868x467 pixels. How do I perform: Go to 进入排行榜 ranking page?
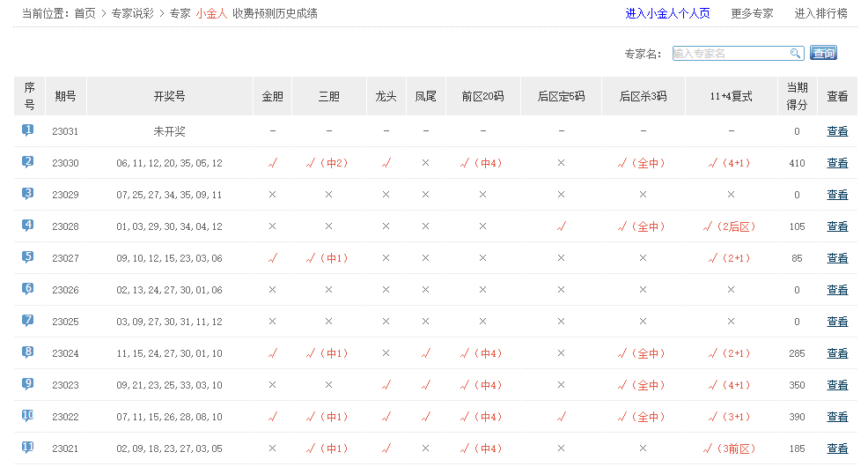pyautogui.click(x=820, y=13)
